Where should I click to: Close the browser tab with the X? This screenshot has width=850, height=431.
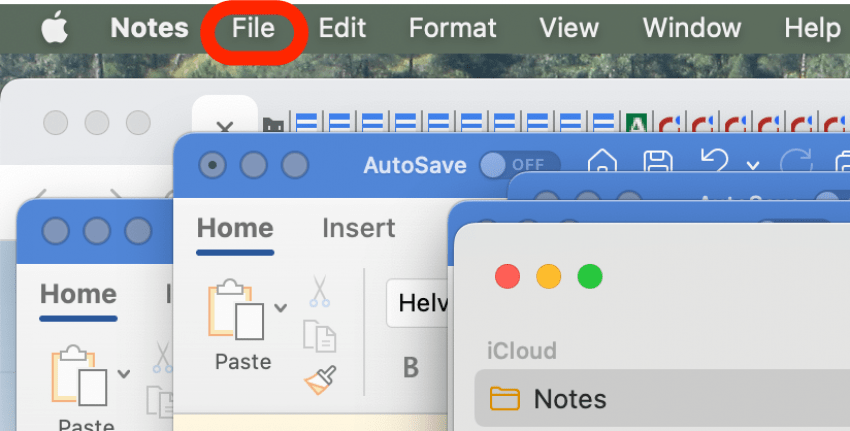[225, 128]
